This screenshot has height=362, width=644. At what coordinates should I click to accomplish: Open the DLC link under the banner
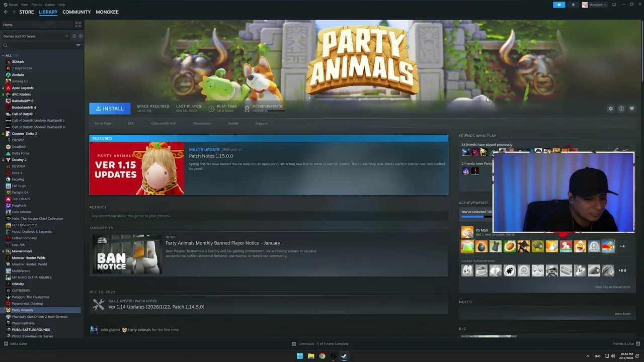(x=131, y=123)
